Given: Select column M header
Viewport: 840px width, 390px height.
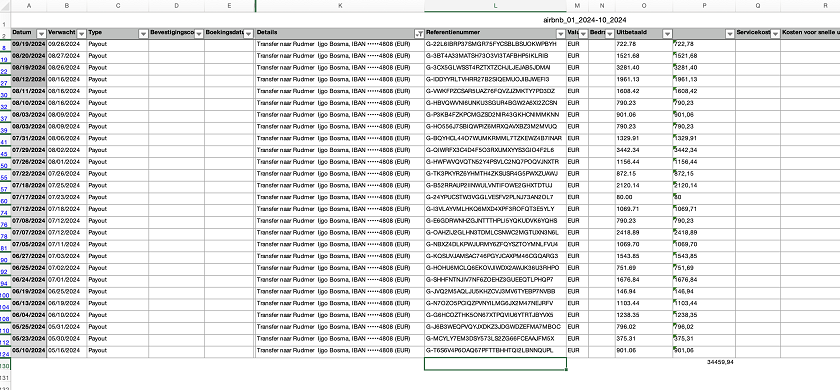Looking at the screenshot, I should pyautogui.click(x=578, y=5).
